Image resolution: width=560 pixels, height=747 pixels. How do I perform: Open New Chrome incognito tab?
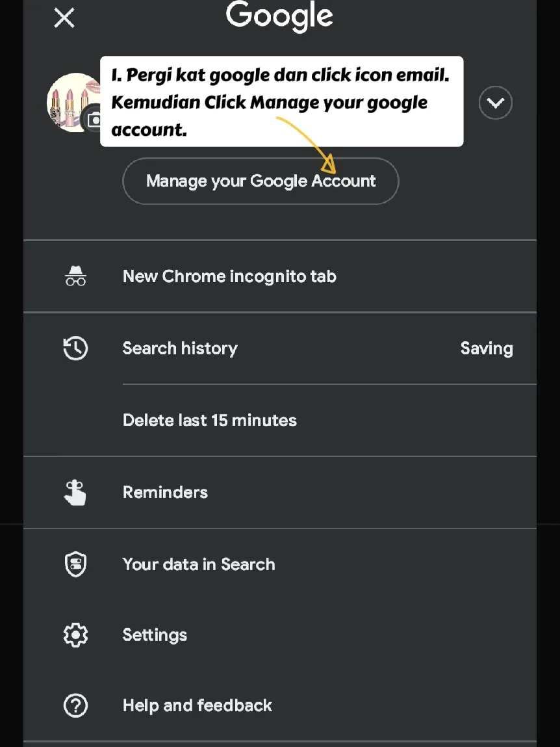[229, 276]
